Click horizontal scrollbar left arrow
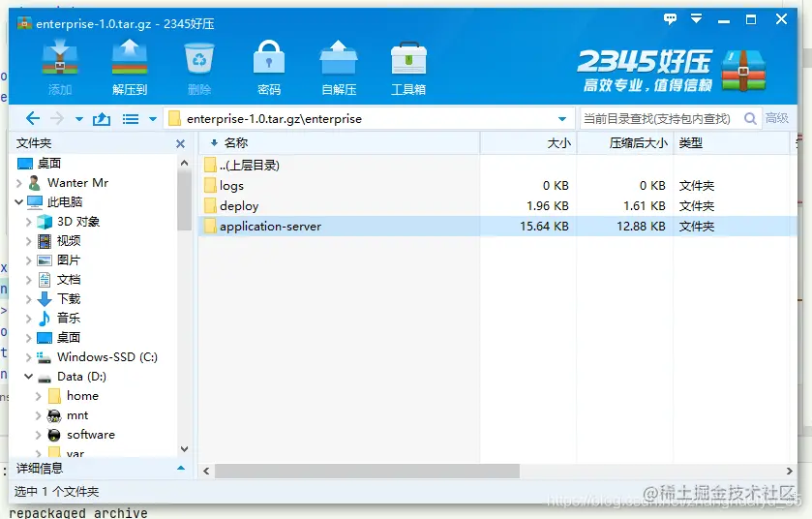Image resolution: width=812 pixels, height=519 pixels. (206, 472)
